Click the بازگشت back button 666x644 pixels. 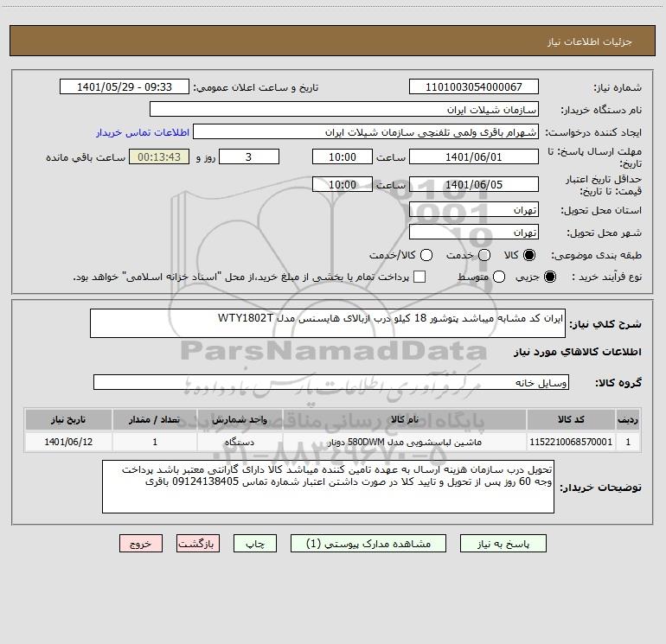tap(198, 544)
